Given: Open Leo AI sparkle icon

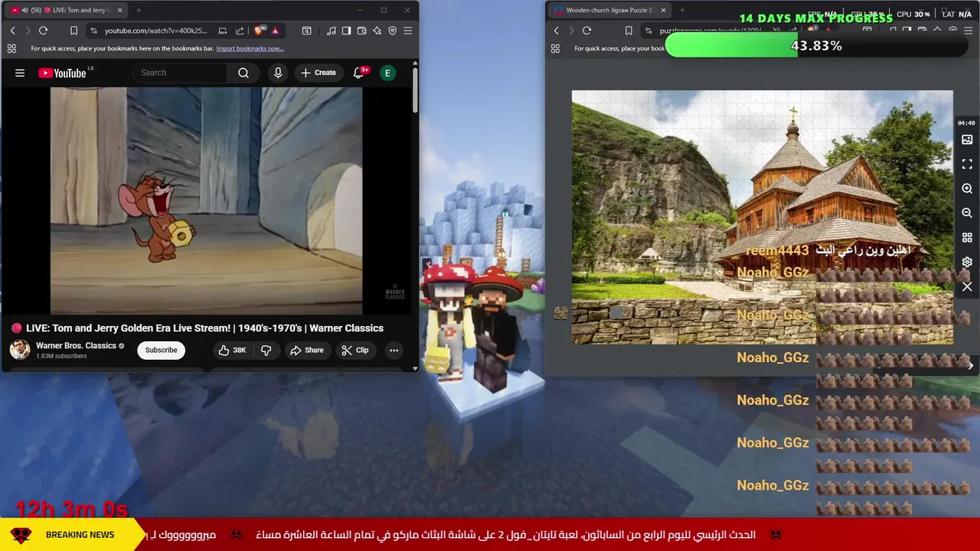Looking at the screenshot, I should [x=377, y=31].
